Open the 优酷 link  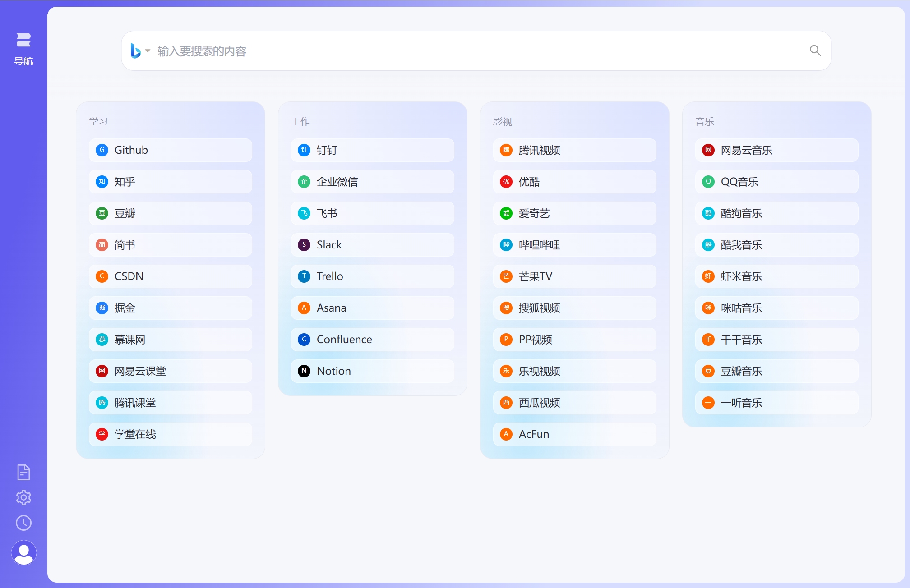click(575, 182)
